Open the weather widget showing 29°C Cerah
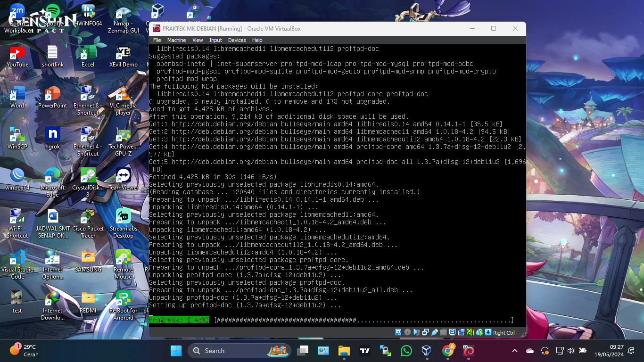This screenshot has height=362, width=644. coord(24,350)
